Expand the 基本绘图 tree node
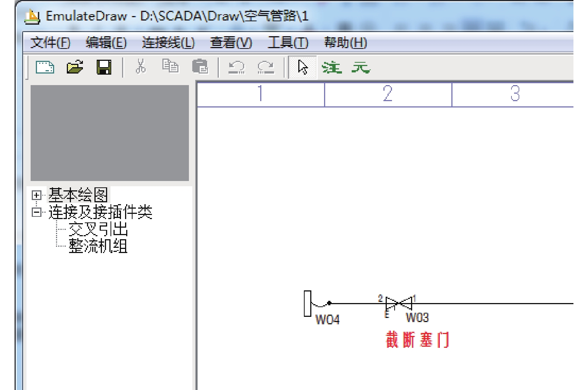The height and width of the screenshot is (390, 588). tap(36, 195)
